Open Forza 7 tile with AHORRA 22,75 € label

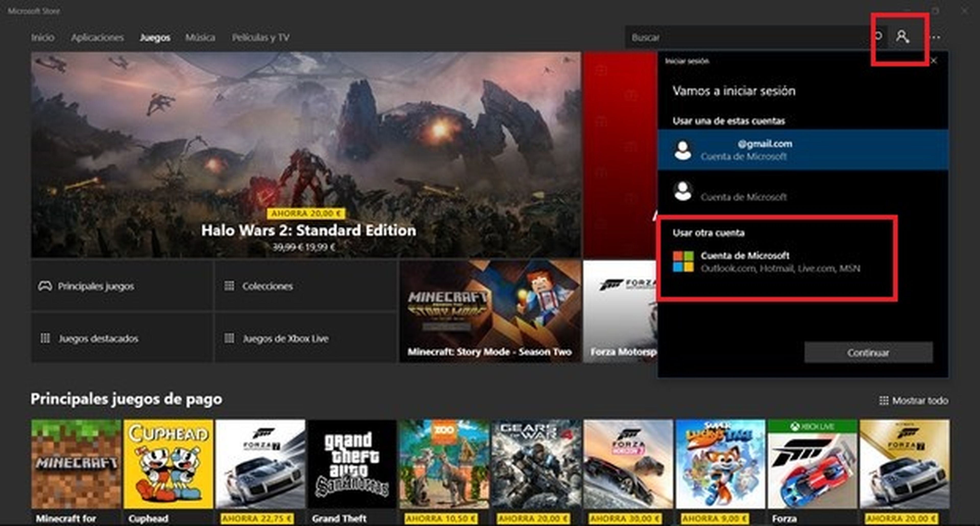(x=260, y=464)
